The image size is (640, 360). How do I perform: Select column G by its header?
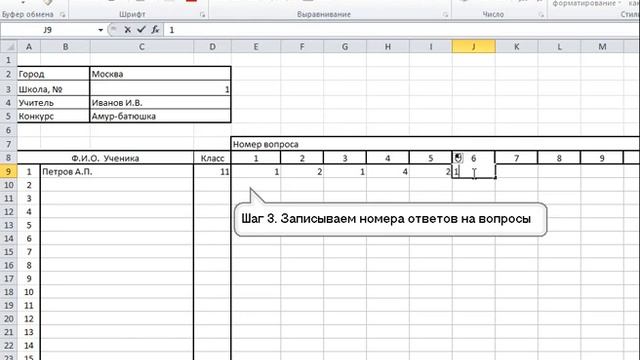click(x=345, y=47)
